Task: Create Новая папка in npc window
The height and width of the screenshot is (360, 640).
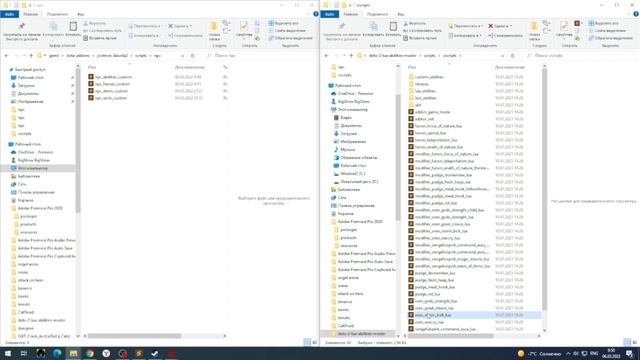Action: click(x=214, y=31)
